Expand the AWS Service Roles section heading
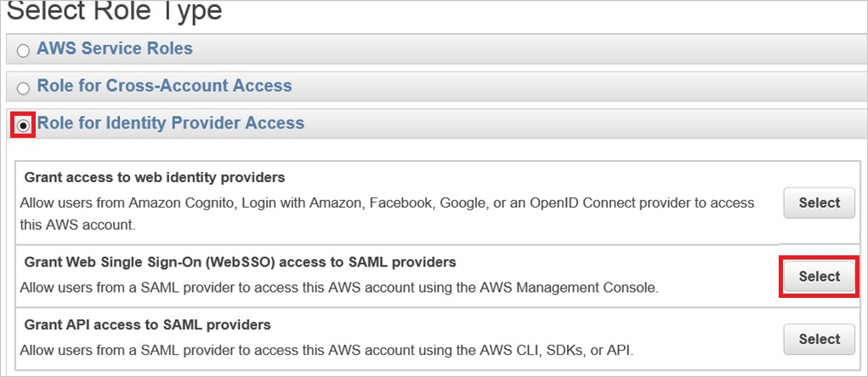The image size is (868, 377). pyautogui.click(x=115, y=49)
